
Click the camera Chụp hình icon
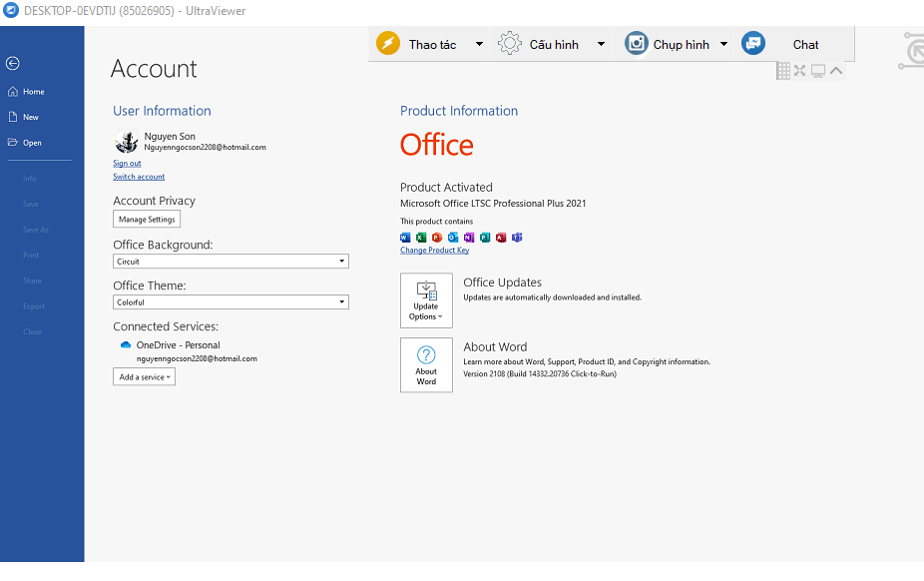click(x=637, y=43)
